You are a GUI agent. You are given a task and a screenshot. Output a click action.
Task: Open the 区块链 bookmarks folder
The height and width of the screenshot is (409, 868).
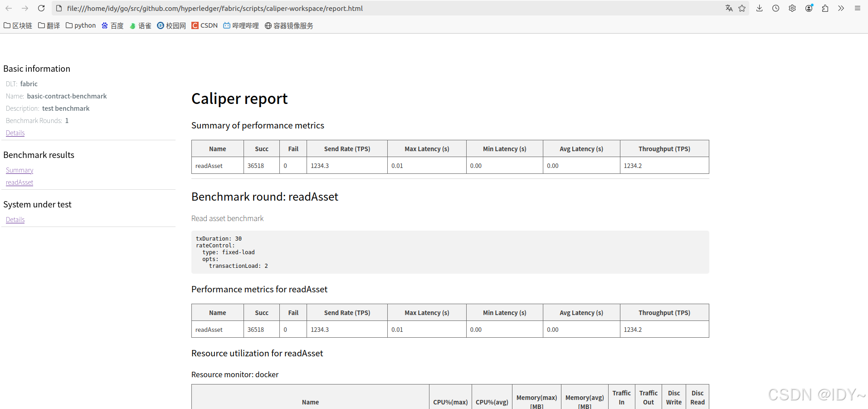(18, 25)
